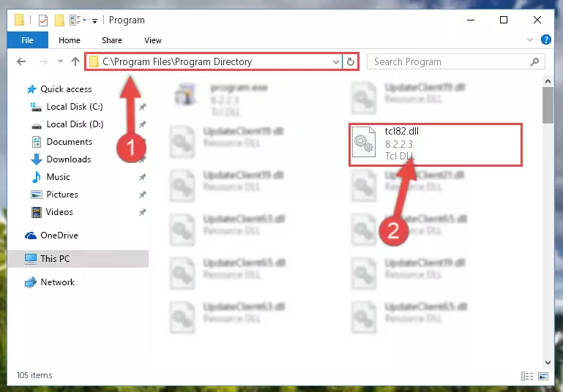This screenshot has height=392, width=563.
Task: Refresh the current folder
Action: pos(351,61)
